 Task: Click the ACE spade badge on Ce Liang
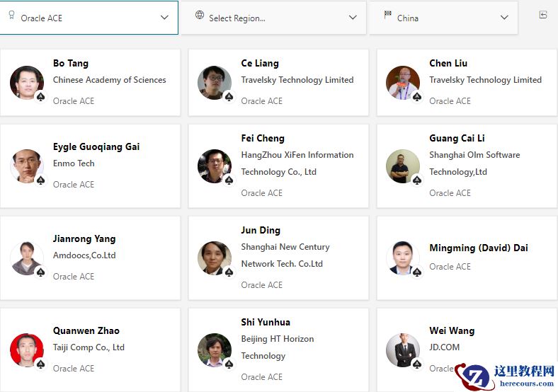pos(229,97)
